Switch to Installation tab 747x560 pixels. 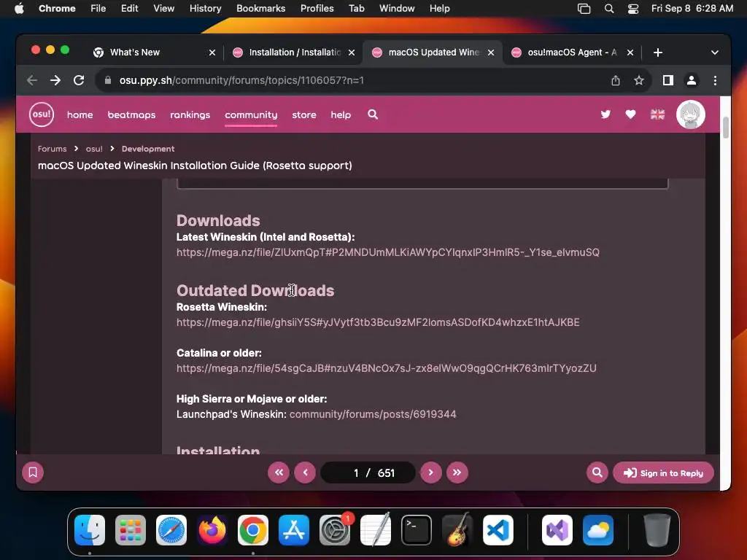tap(295, 52)
